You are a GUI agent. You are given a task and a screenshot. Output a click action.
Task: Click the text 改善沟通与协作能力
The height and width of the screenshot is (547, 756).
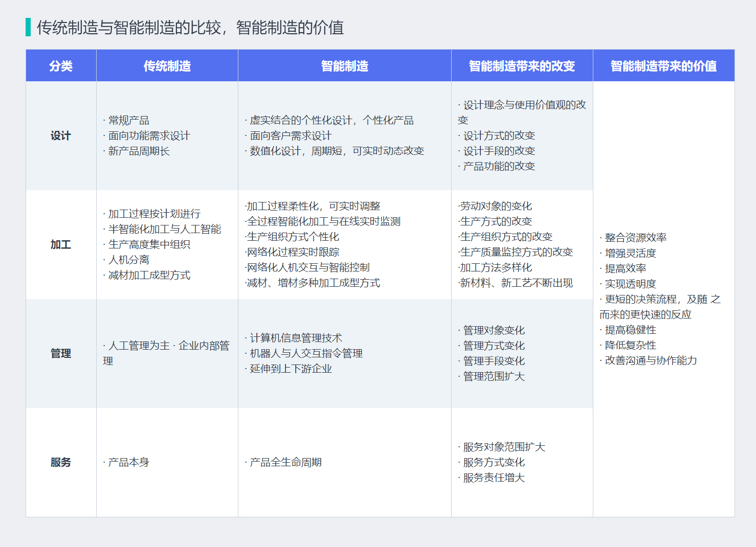[649, 361]
